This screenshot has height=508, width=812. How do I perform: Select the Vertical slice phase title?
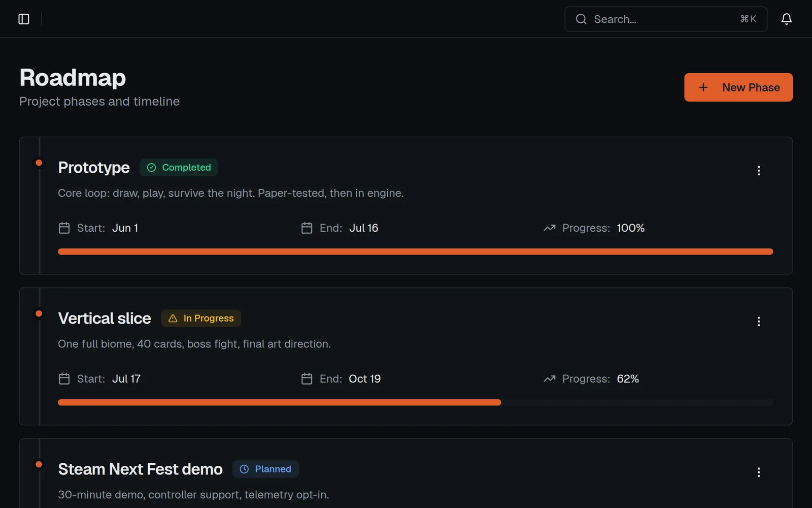105,319
